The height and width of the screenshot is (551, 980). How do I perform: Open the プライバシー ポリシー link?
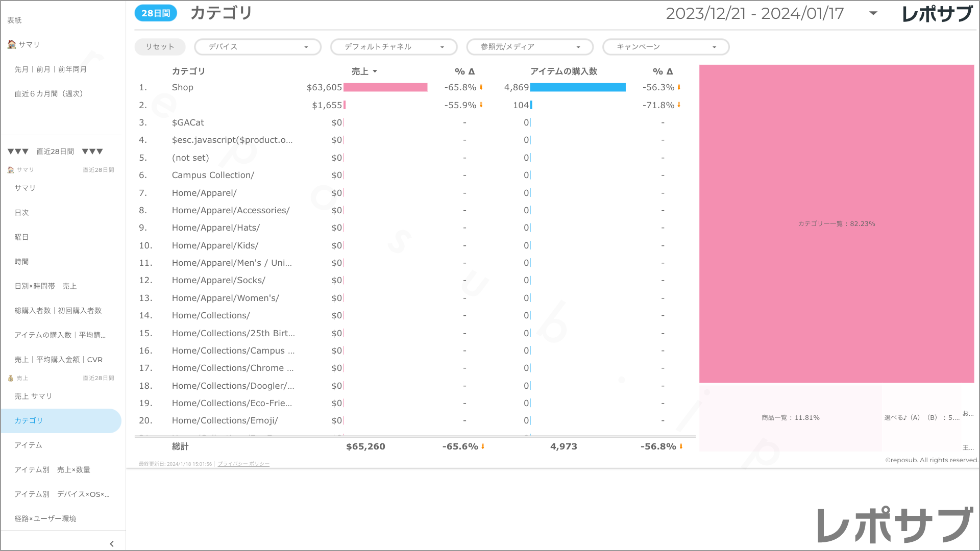(243, 464)
